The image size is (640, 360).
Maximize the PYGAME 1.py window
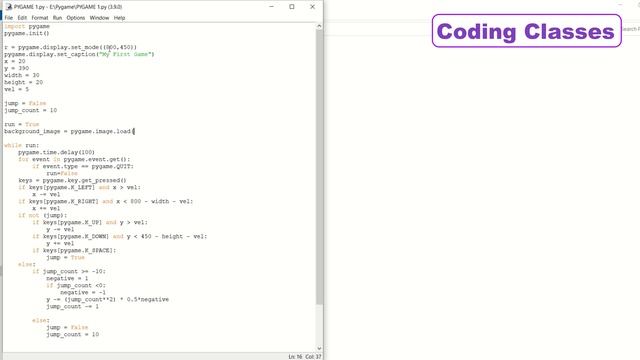tap(292, 7)
